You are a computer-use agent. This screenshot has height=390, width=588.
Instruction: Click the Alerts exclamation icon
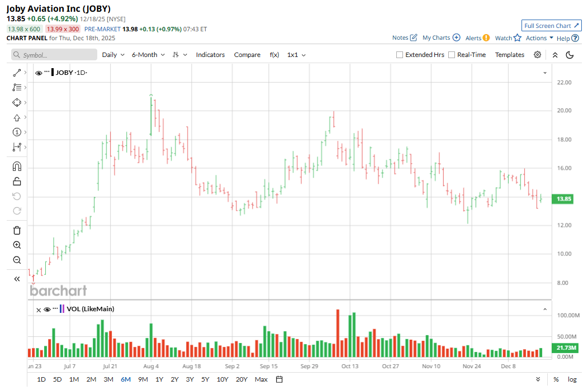pyautogui.click(x=486, y=38)
